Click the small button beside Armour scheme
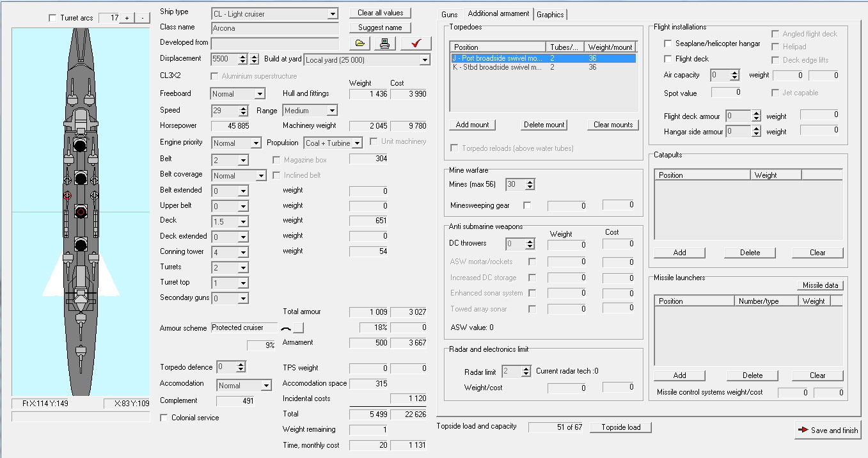Viewport: 868px width, 458px height. pos(298,328)
